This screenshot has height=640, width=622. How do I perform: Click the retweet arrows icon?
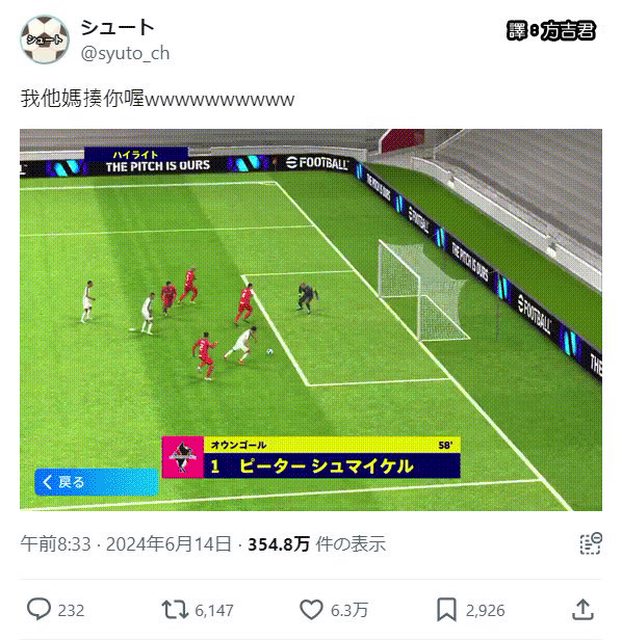click(x=175, y=610)
